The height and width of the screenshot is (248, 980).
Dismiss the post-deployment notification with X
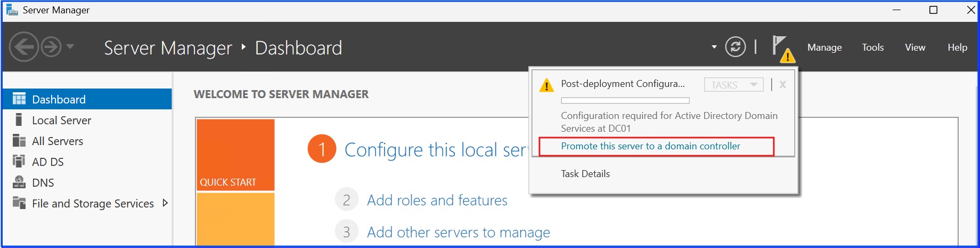click(x=782, y=84)
